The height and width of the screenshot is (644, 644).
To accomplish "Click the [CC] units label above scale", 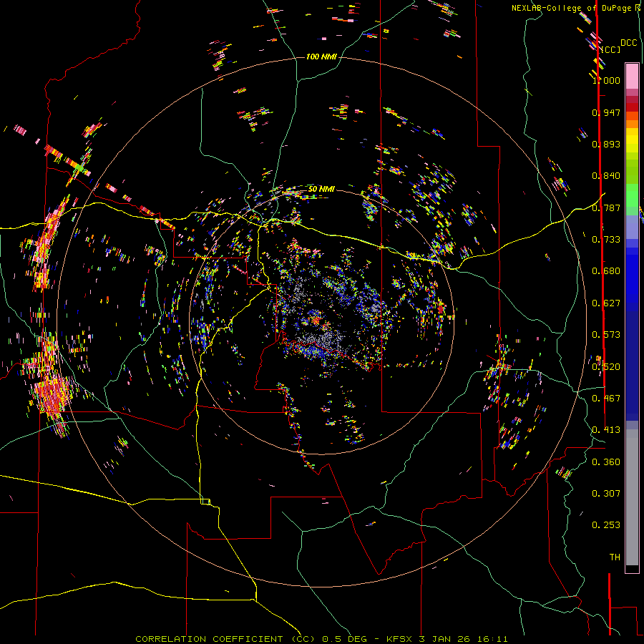I will pos(611,49).
